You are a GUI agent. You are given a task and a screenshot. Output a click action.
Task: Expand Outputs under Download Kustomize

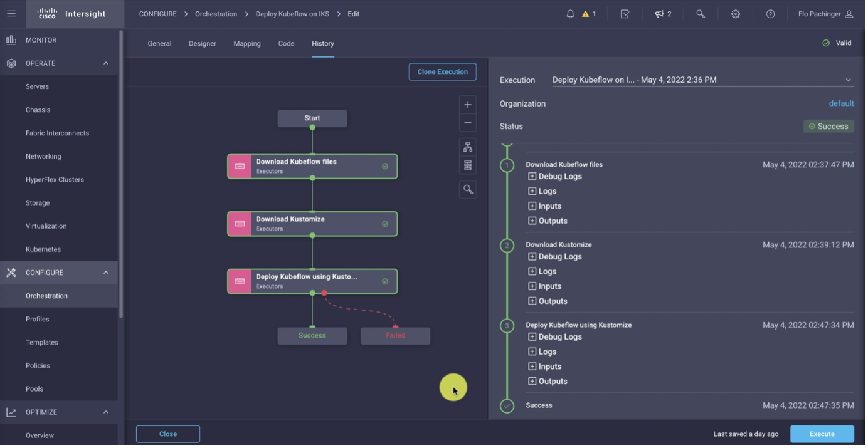click(532, 301)
